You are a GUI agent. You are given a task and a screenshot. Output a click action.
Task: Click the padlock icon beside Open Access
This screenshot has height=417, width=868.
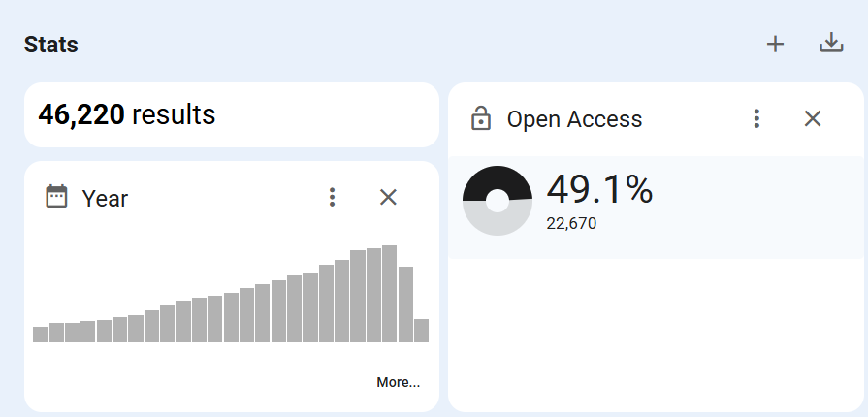480,118
